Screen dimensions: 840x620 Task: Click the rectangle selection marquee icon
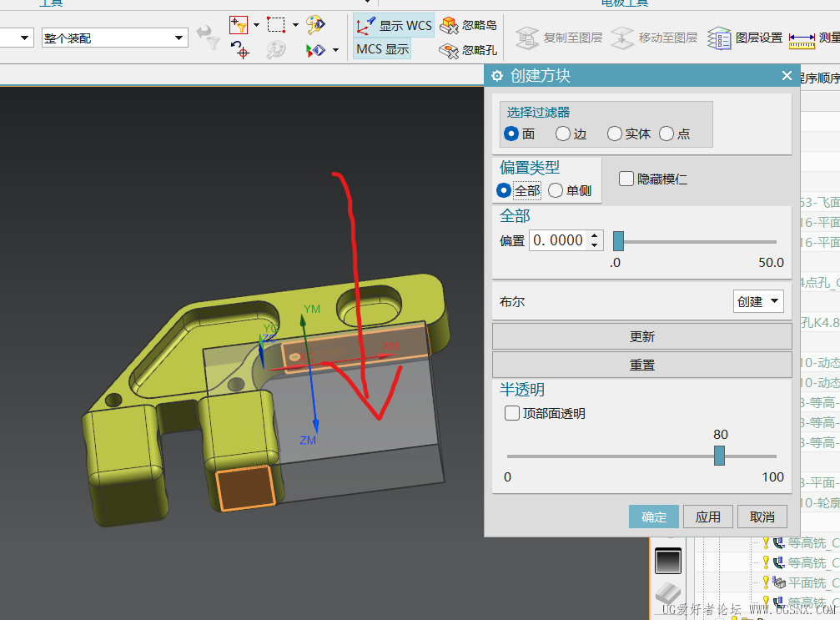[x=277, y=25]
